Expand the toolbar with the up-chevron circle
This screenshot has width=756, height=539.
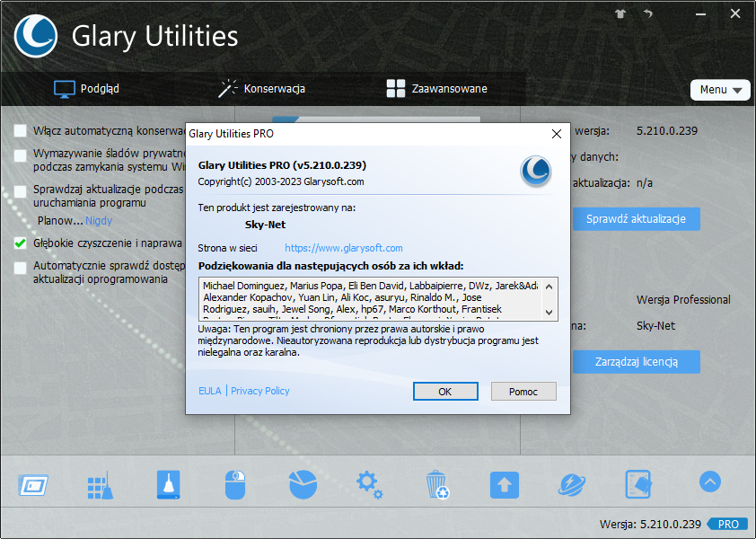coord(709,482)
